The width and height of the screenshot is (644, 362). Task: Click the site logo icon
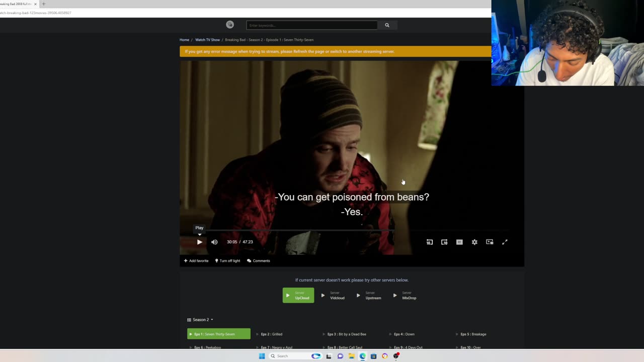coord(230,25)
